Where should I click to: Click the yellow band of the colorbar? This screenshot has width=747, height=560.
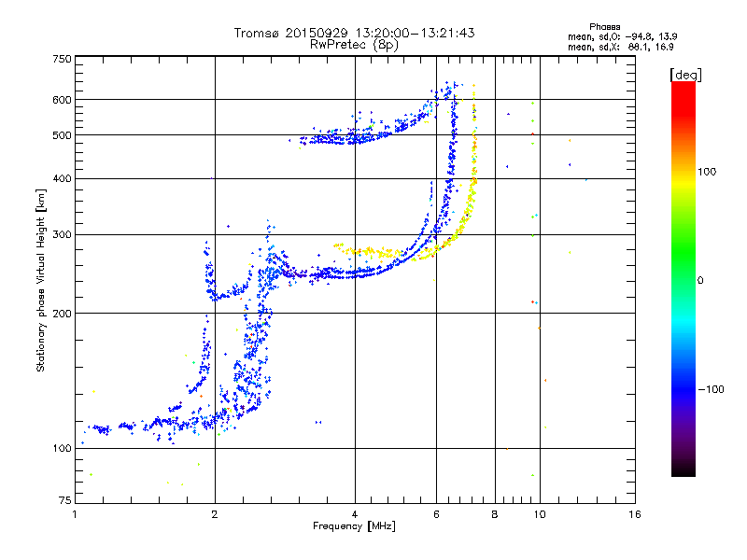(684, 181)
